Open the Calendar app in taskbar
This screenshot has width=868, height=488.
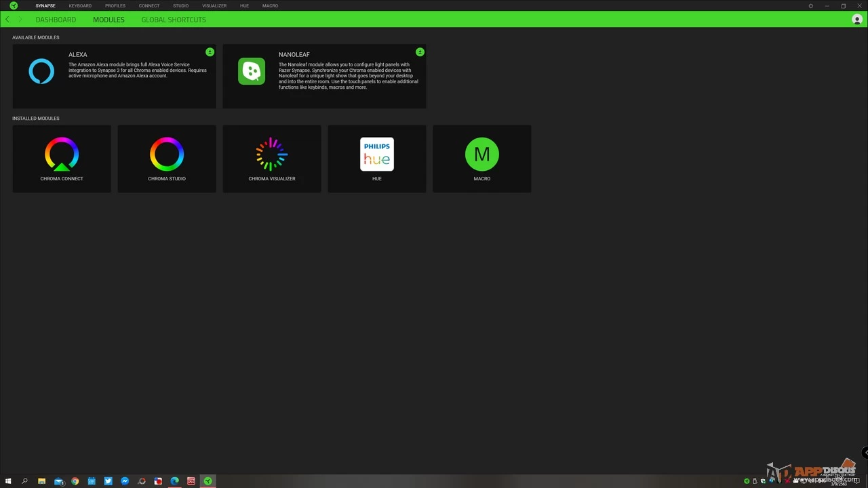[x=92, y=481]
